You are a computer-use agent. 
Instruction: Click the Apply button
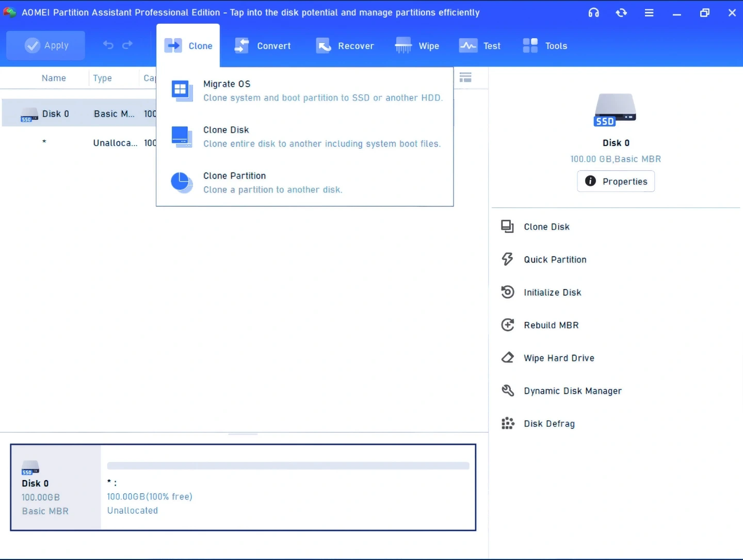46,45
